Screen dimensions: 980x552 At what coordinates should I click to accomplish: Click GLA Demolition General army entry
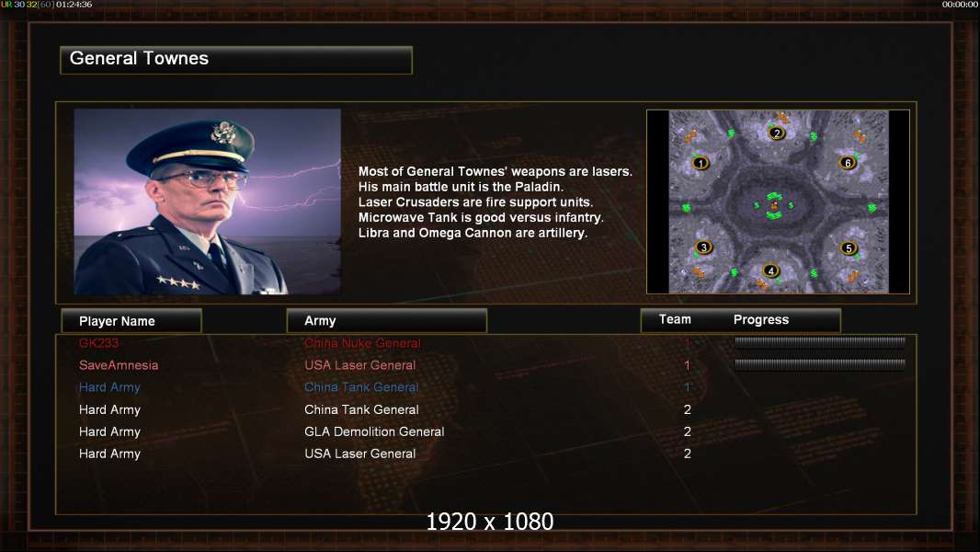tap(374, 431)
